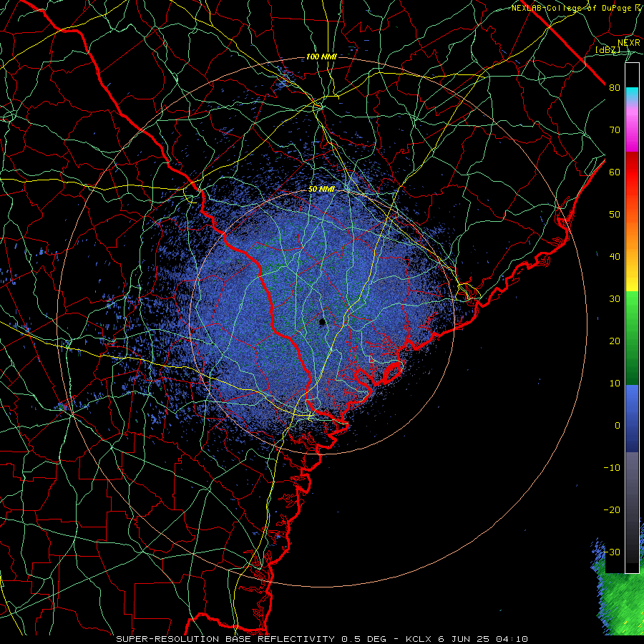Click the 50 NMI range ring label
The width and height of the screenshot is (644, 644).
(x=321, y=190)
